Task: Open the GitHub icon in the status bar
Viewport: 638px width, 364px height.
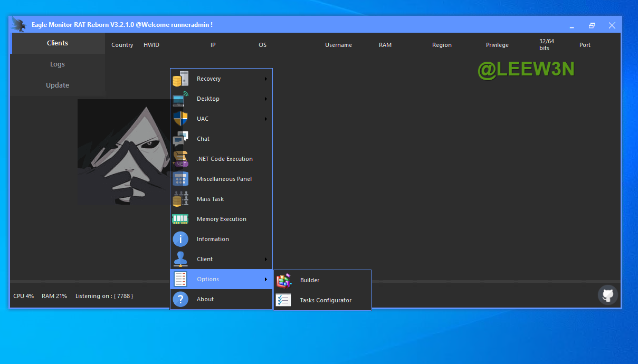Action: (607, 295)
